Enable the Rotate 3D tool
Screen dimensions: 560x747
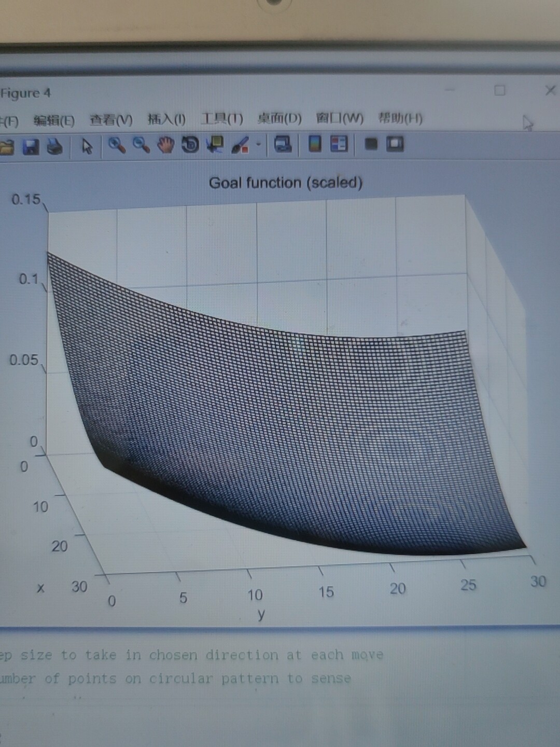point(190,145)
